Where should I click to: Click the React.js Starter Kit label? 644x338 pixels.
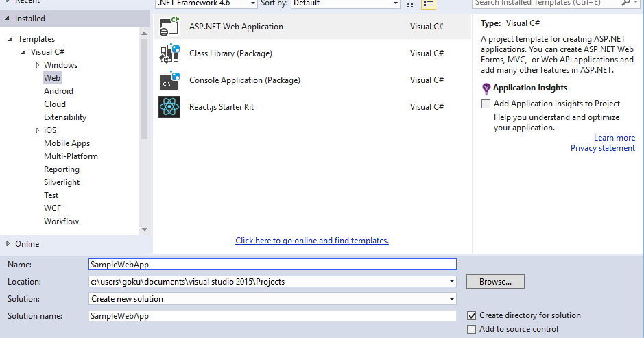(222, 107)
